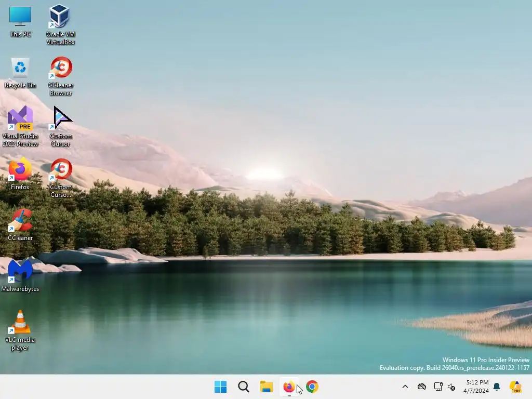Viewport: 532px width, 399px height.
Task: Select the Recycle Bin icon
Action: pos(20,73)
